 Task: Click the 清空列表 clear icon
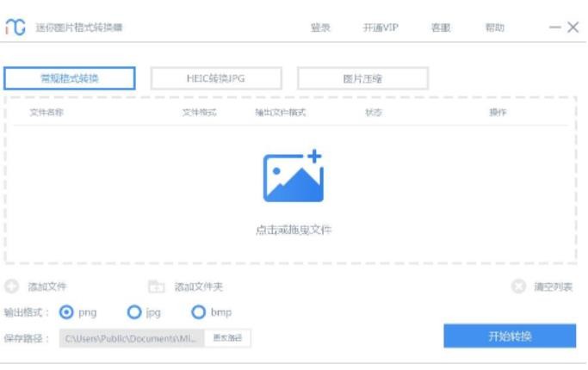coord(518,287)
